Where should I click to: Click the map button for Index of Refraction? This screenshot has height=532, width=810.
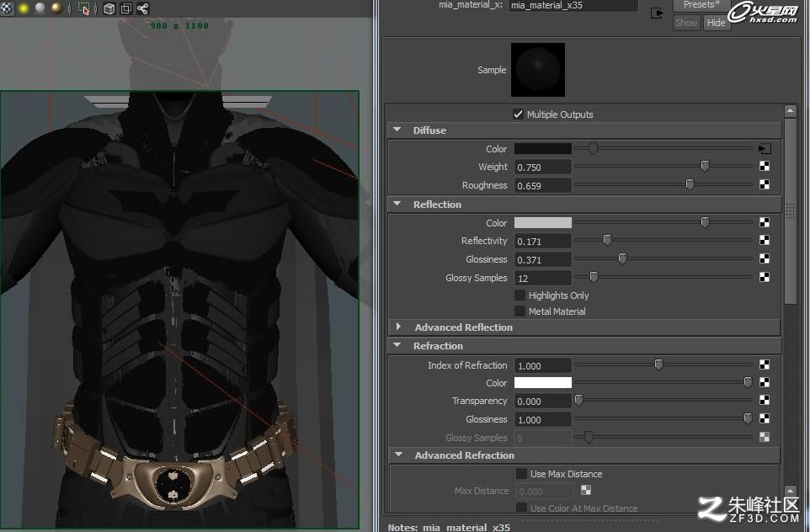765,364
